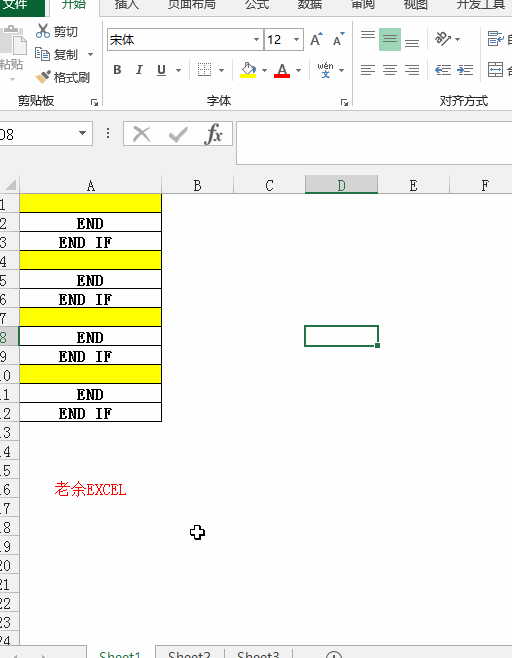The width and height of the screenshot is (512, 658).
Task: Toggle Bold formatting
Action: click(118, 70)
